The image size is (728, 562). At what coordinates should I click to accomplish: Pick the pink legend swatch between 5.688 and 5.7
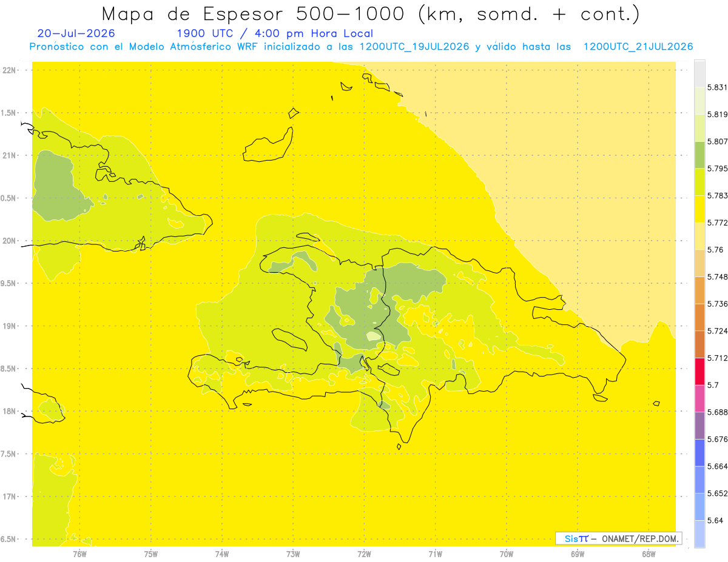point(699,398)
